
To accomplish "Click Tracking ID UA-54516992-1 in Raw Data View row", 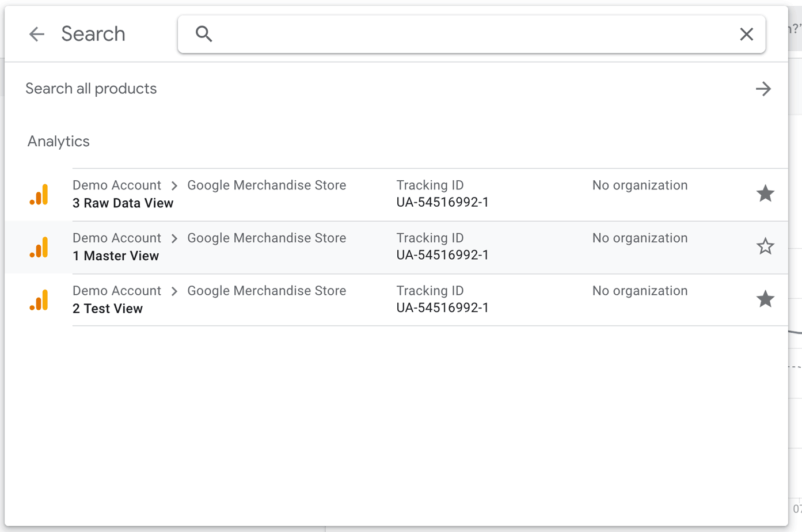I will pyautogui.click(x=442, y=194).
